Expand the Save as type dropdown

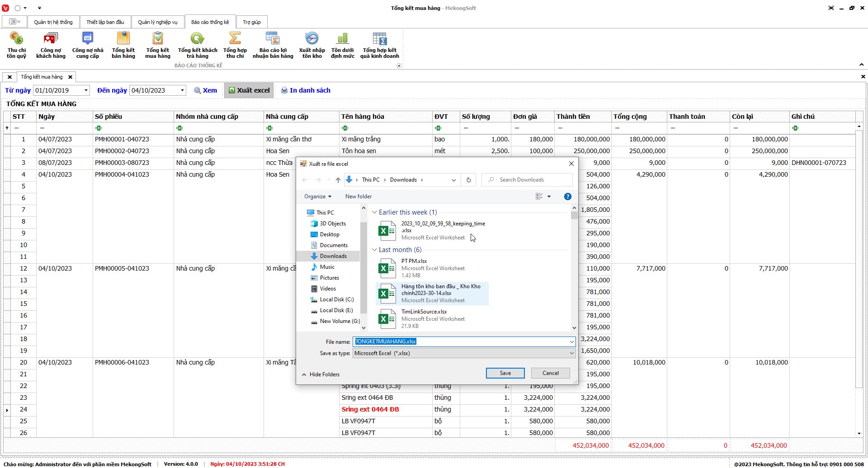pyautogui.click(x=571, y=353)
